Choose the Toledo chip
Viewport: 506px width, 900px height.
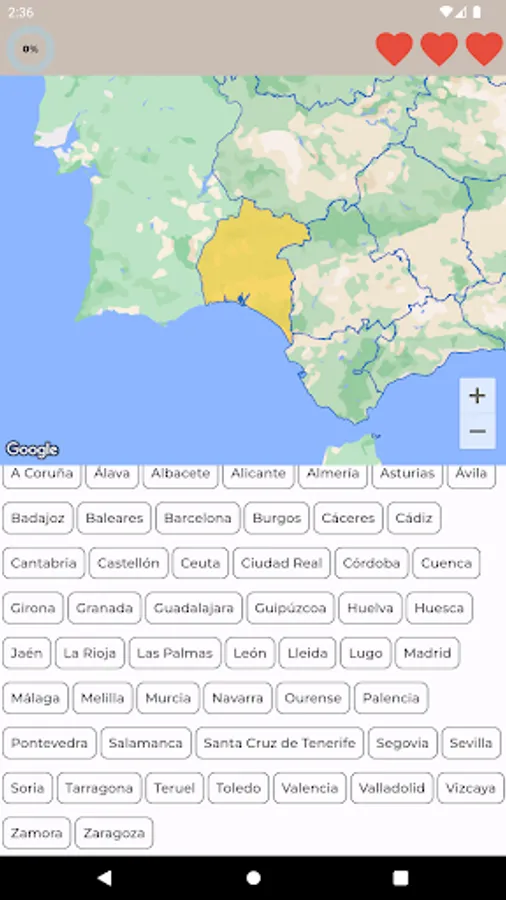pos(238,788)
